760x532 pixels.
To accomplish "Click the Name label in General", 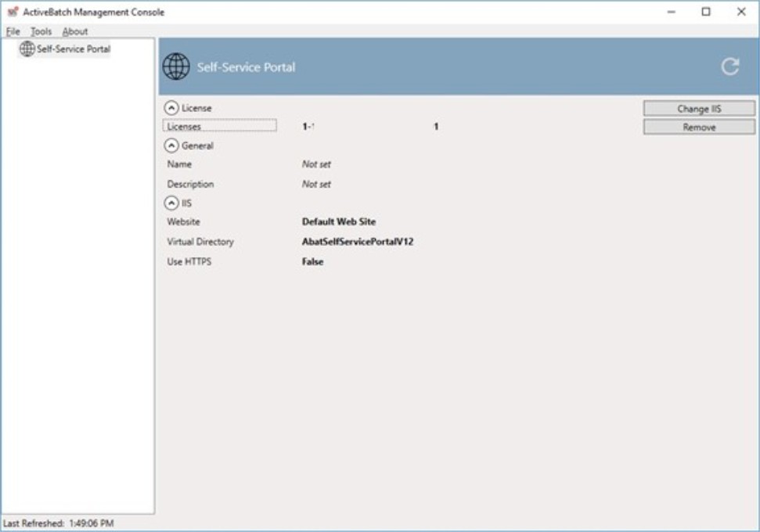I will 179,164.
